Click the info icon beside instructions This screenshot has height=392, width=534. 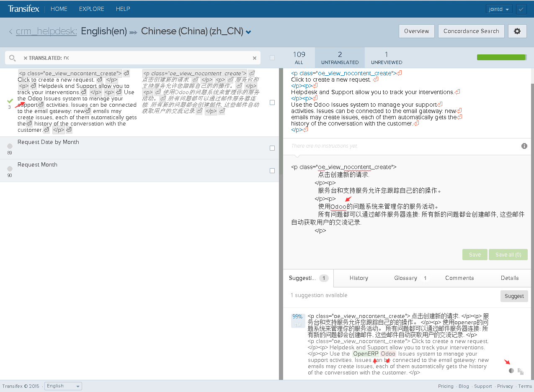(524, 146)
